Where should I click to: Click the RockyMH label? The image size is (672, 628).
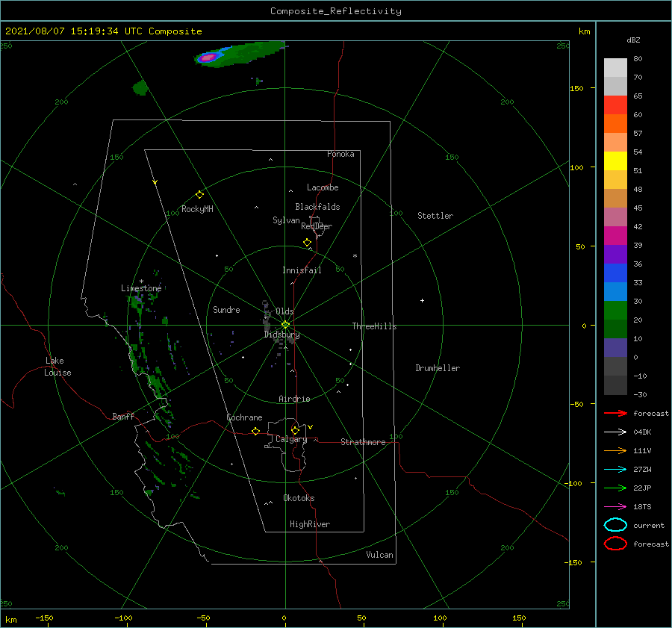click(197, 209)
